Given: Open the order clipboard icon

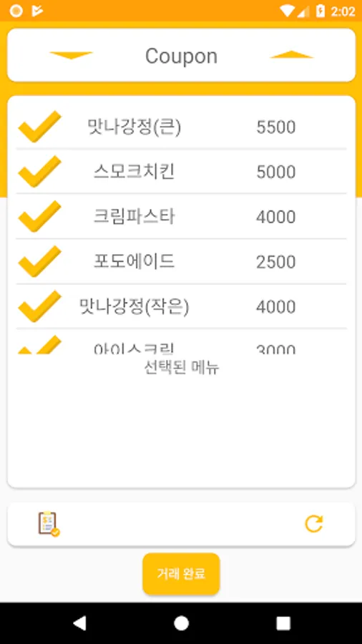Looking at the screenshot, I should pyautogui.click(x=49, y=524).
